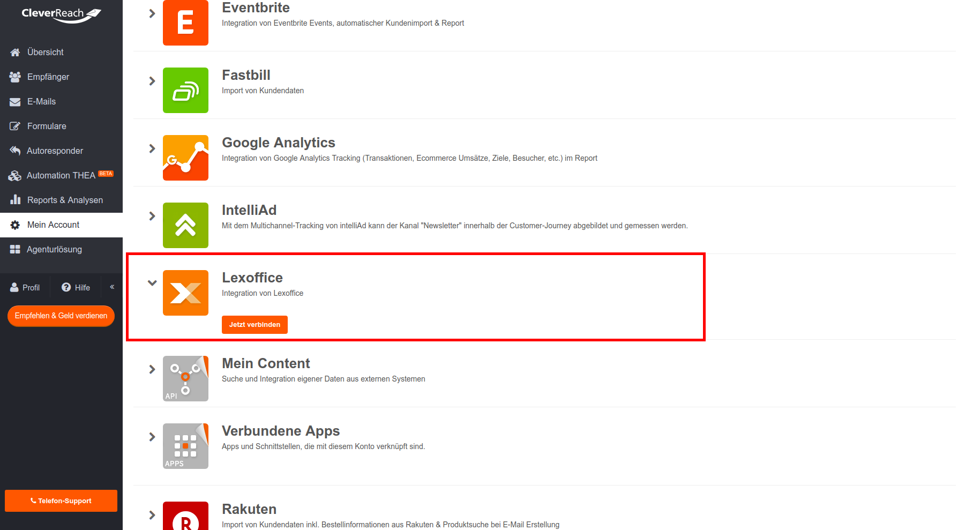
Task: Click the Verbundene Apps heading
Action: click(281, 431)
